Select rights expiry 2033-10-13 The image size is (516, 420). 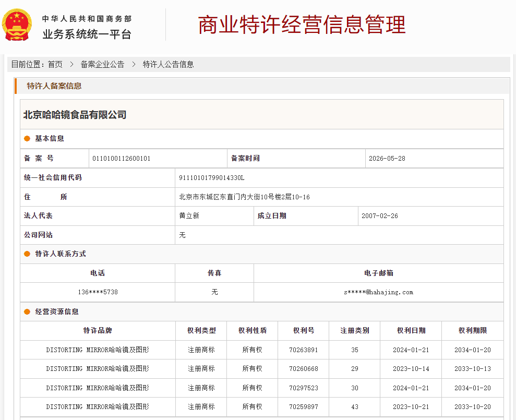click(x=473, y=369)
